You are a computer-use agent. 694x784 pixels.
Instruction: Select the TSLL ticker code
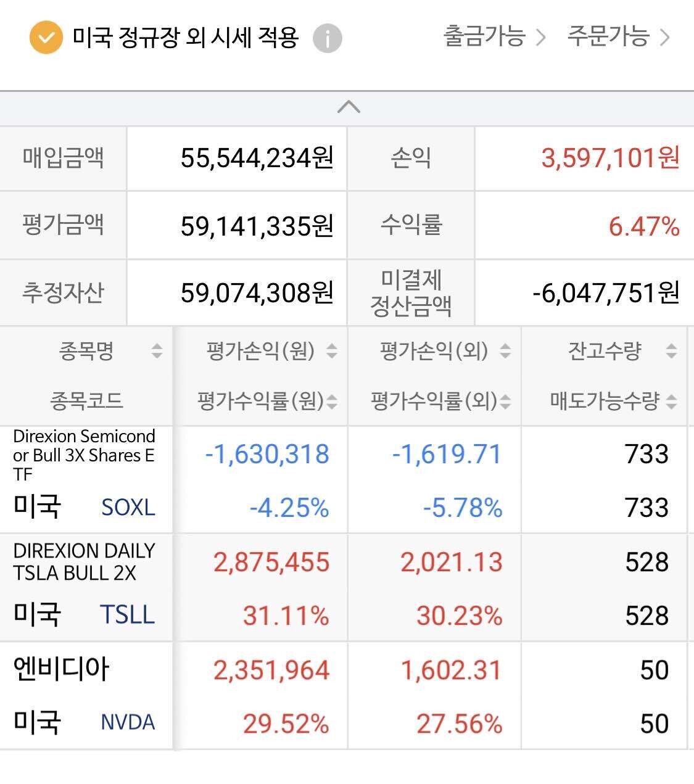pos(128,614)
